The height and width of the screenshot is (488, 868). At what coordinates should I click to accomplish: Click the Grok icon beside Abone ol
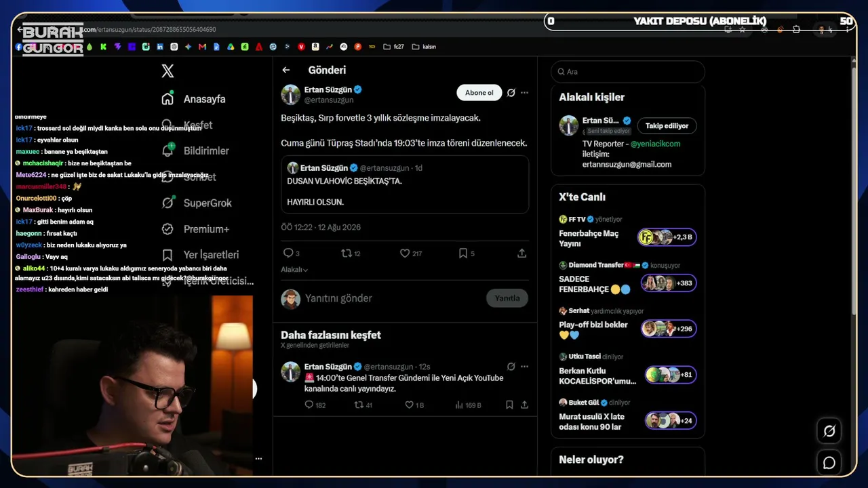point(511,93)
